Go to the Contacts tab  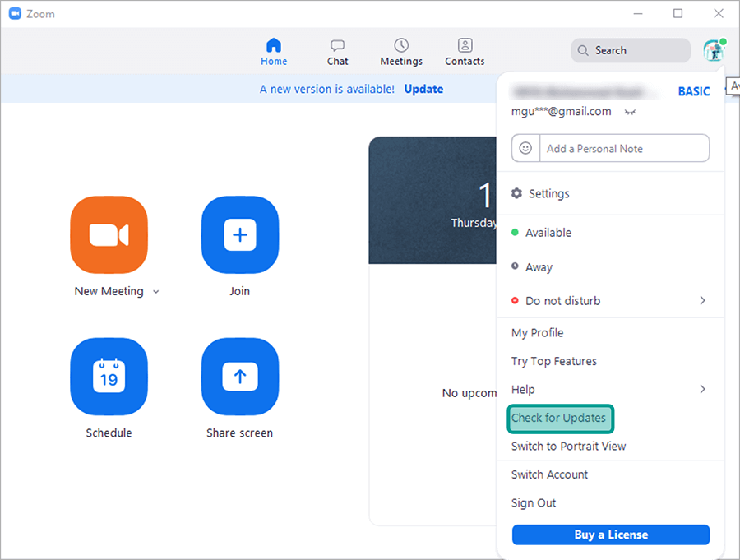pos(465,52)
